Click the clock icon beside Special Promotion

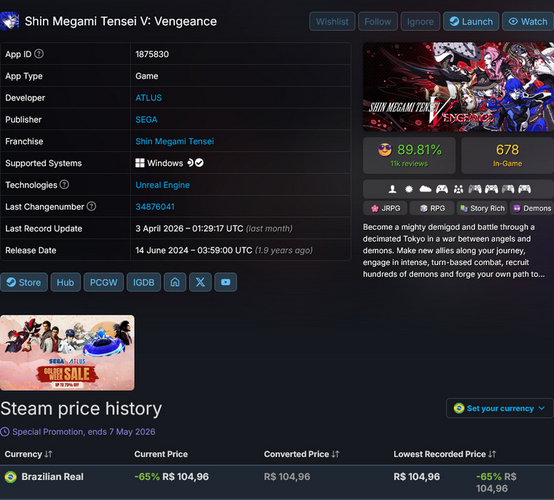click(5, 432)
